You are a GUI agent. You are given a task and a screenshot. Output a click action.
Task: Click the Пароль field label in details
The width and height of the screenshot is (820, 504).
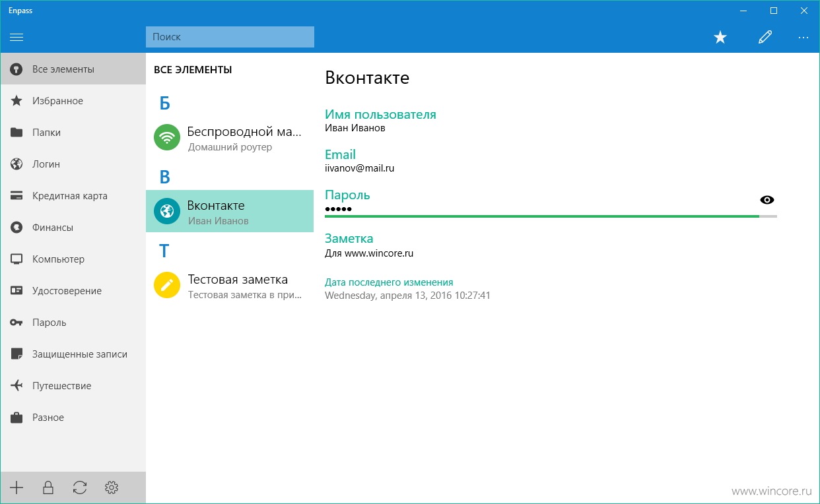(347, 195)
